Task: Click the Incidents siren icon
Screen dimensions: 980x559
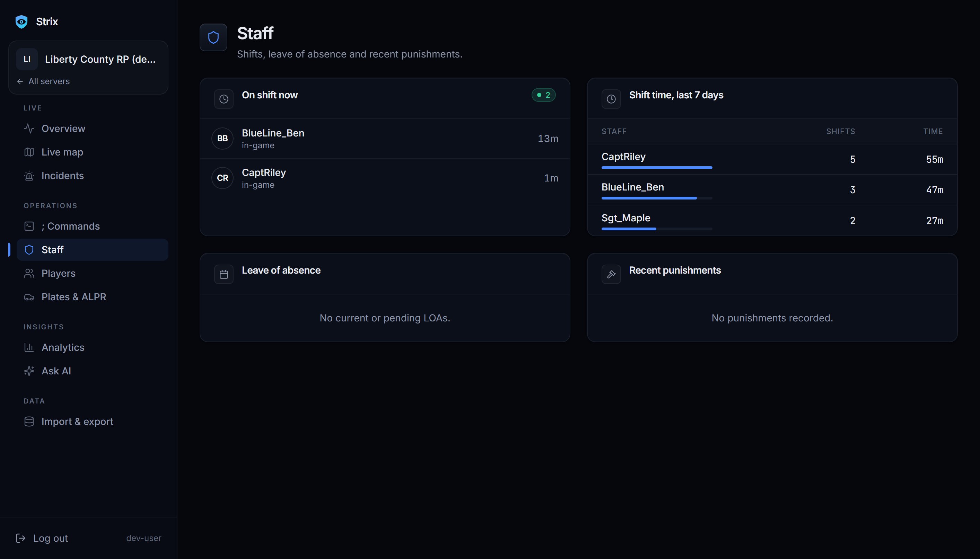Action: point(29,176)
